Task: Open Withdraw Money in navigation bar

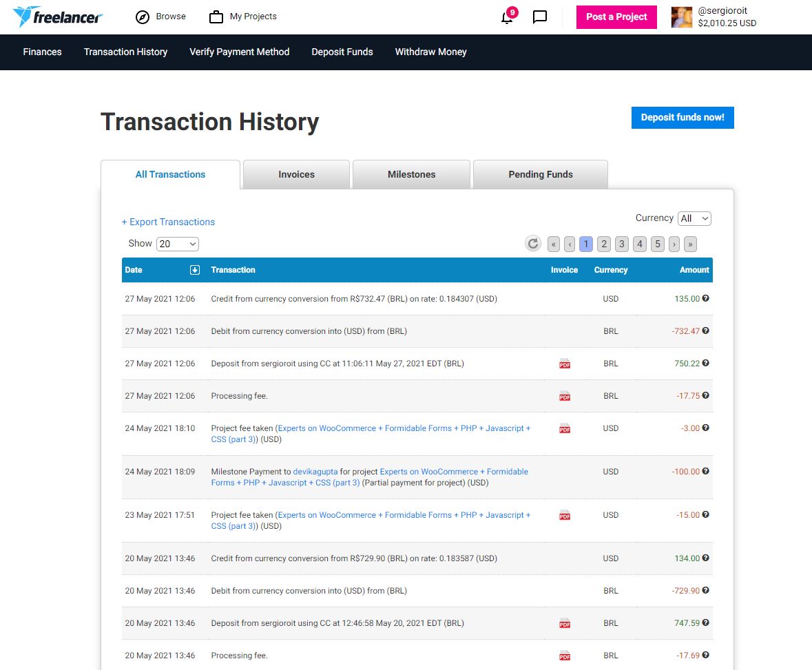Action: tap(431, 52)
